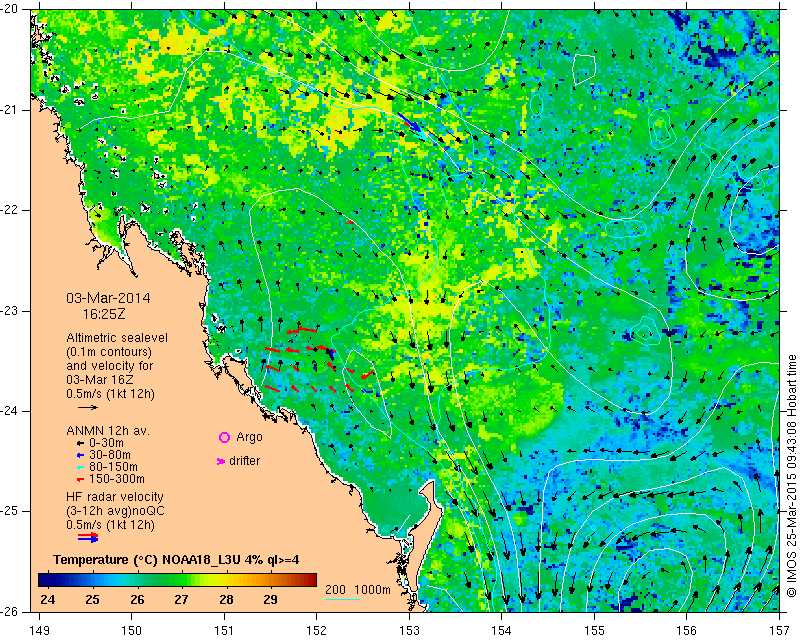
Task: Click the cyan 80-150m arrow legend symbol
Action: [x=80, y=467]
